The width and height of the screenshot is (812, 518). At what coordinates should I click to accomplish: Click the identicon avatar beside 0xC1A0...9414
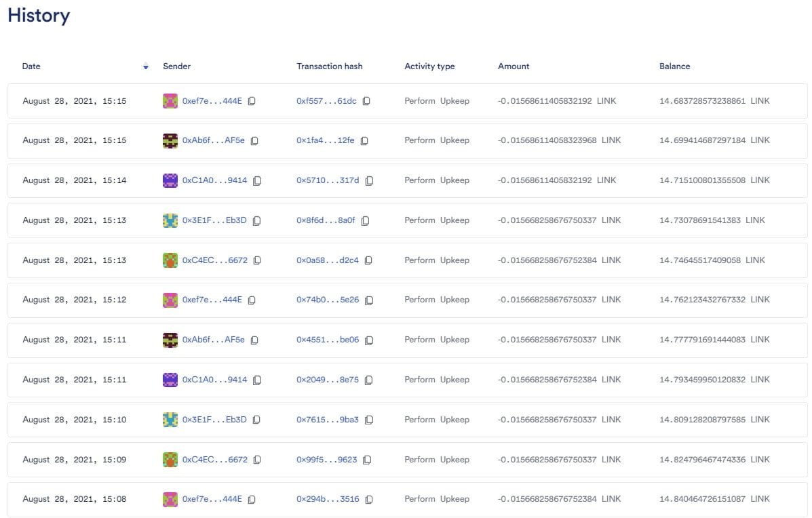point(170,180)
